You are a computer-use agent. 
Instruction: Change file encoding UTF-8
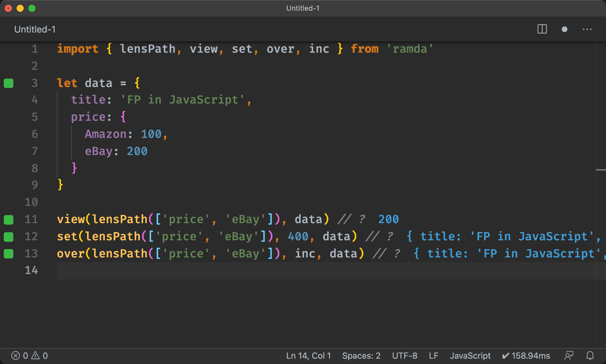(x=404, y=355)
